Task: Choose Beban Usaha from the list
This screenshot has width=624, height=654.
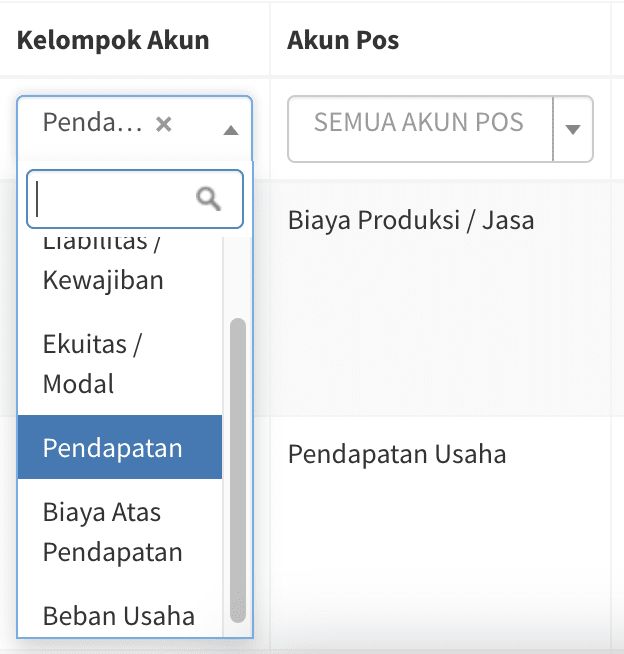Action: click(119, 615)
